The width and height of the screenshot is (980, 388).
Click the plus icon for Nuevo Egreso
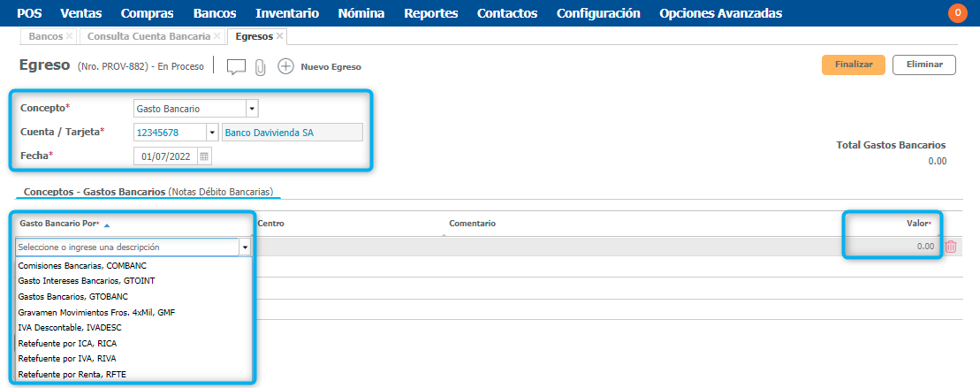(x=285, y=67)
